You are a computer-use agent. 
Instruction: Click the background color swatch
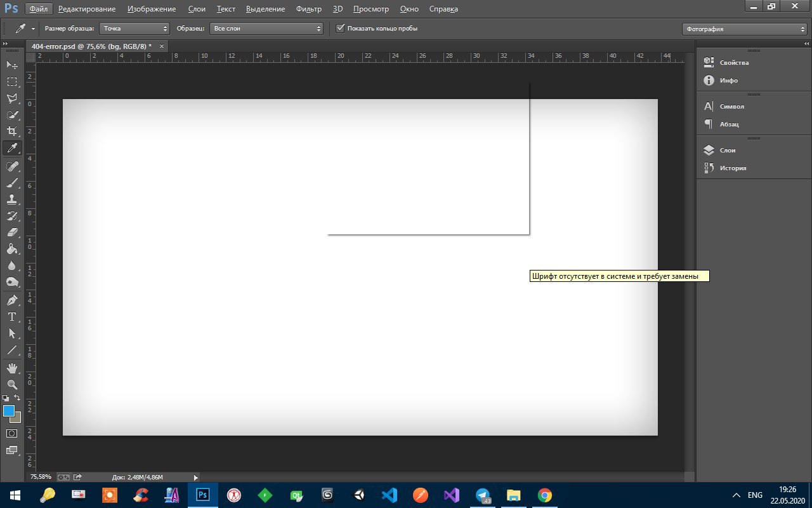point(17,419)
